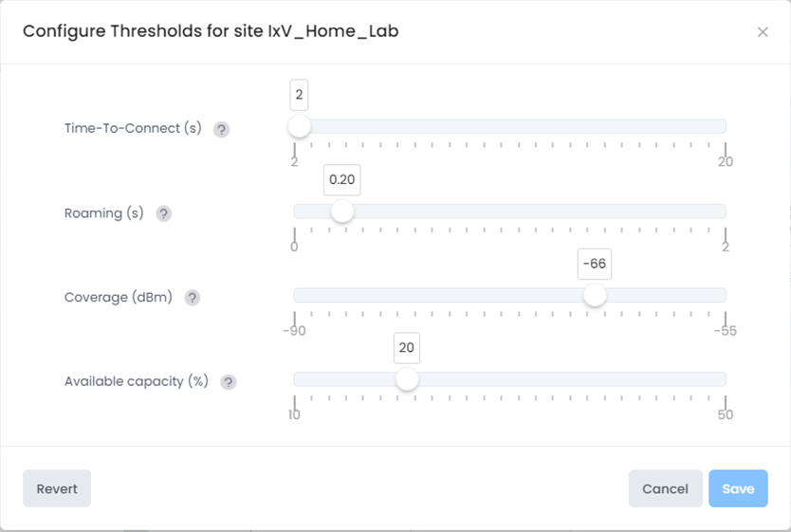The width and height of the screenshot is (791, 532).
Task: Click the Coverage help question mark icon
Action: (192, 298)
